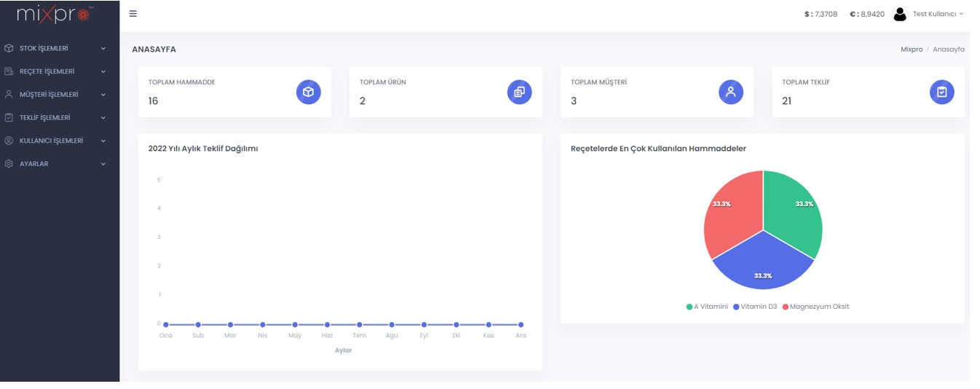Viewport: 980px width, 389px height.
Task: Click the copy icon on Toplam Ürün card
Action: click(519, 92)
